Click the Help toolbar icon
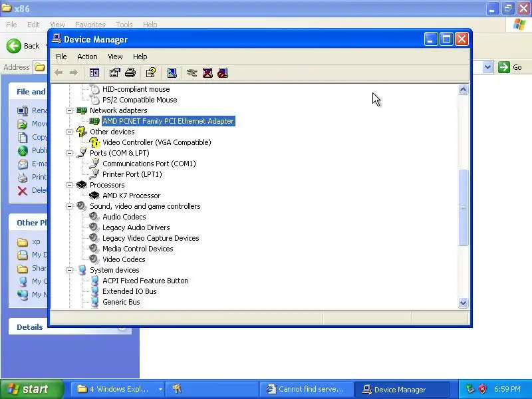532x399 pixels. pyautogui.click(x=151, y=72)
